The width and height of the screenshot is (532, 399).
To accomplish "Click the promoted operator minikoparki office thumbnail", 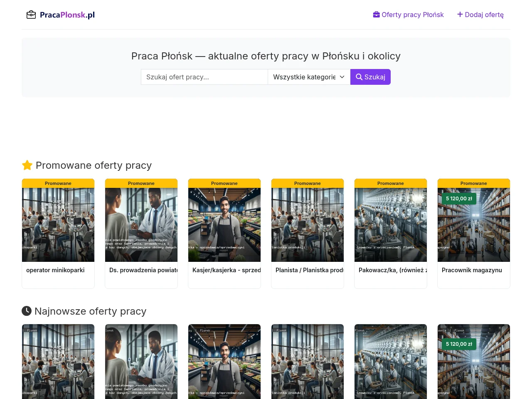I will 58,225.
